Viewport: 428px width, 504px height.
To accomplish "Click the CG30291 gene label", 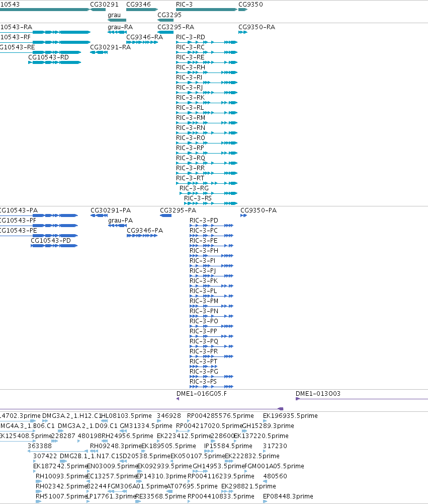I will pyautogui.click(x=104, y=5).
